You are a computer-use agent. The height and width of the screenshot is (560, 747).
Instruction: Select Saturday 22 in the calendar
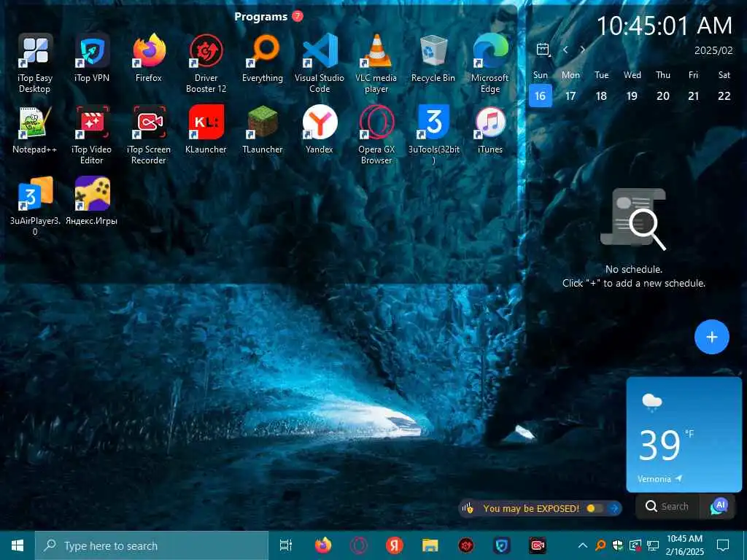click(724, 96)
